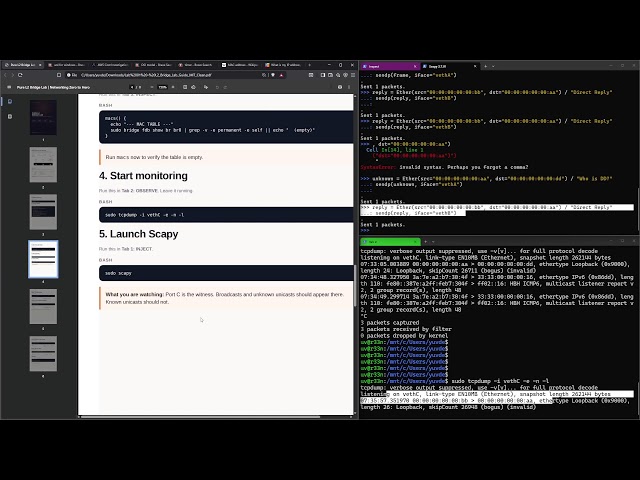Screen dimensions: 640x480
Task: Zoom out the PDF with minus button
Action: pos(152,87)
